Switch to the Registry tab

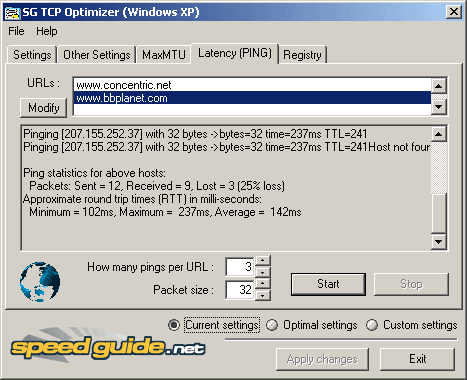(302, 55)
